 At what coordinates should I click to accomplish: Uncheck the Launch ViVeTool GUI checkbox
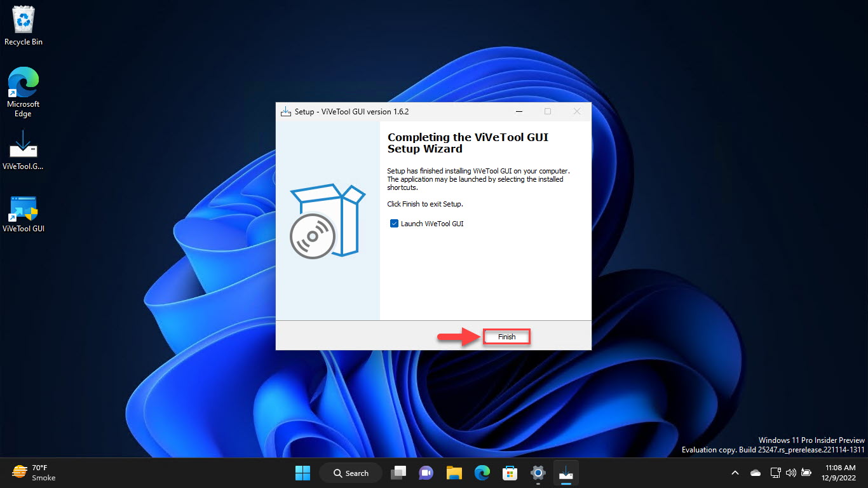[x=394, y=224]
